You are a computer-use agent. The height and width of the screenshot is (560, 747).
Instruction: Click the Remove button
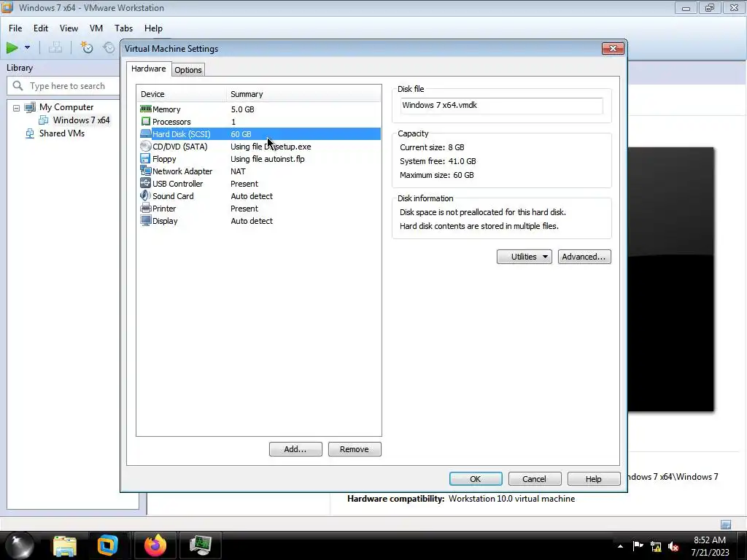point(355,449)
